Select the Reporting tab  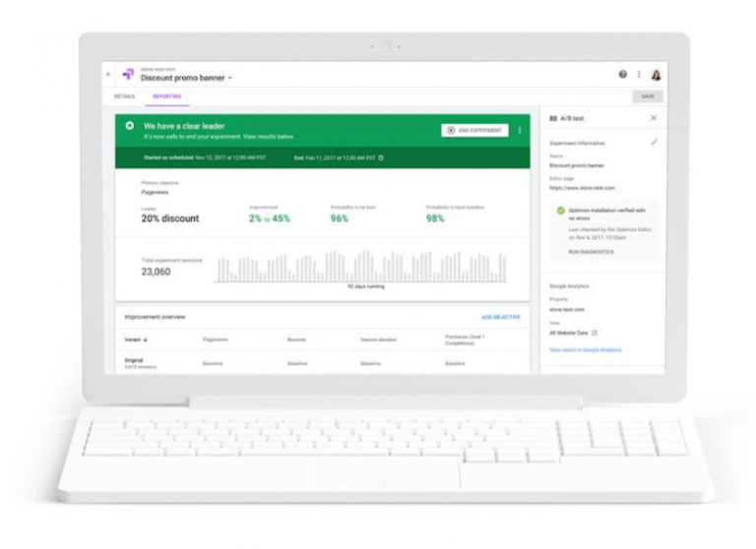[x=166, y=96]
